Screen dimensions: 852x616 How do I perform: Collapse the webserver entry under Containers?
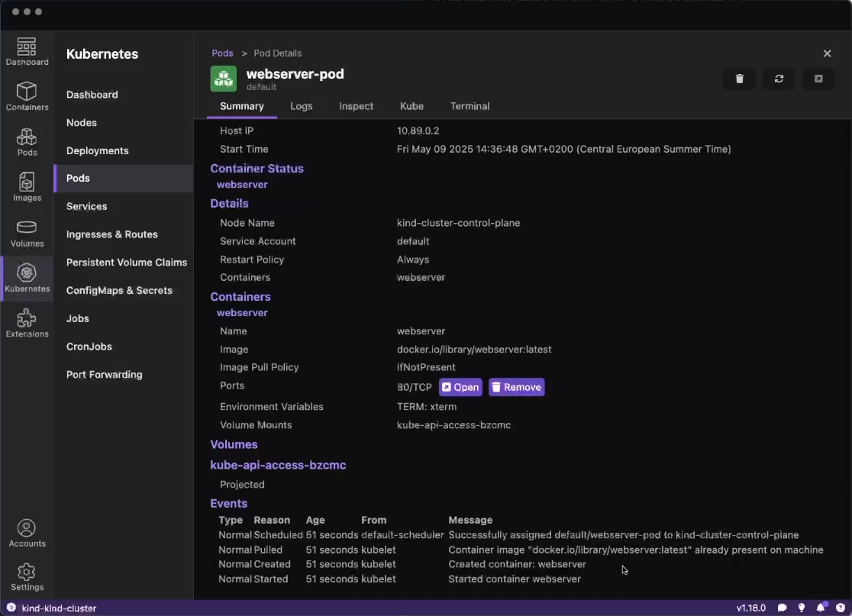click(242, 313)
